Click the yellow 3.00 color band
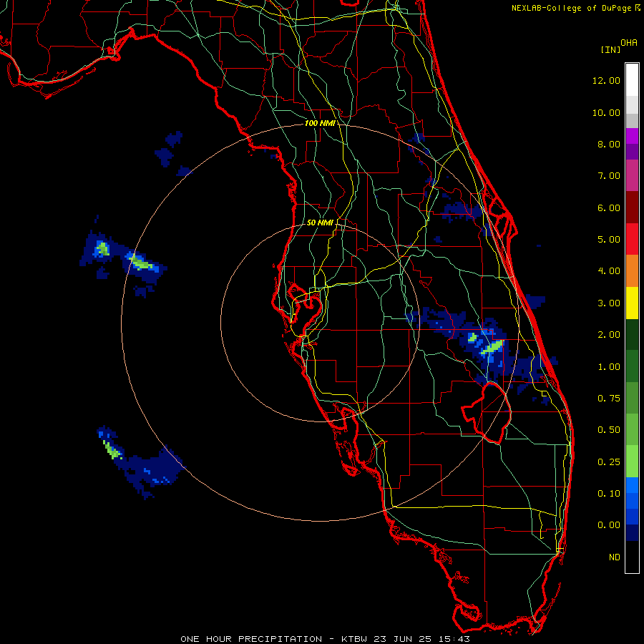The image size is (644, 644). click(632, 303)
